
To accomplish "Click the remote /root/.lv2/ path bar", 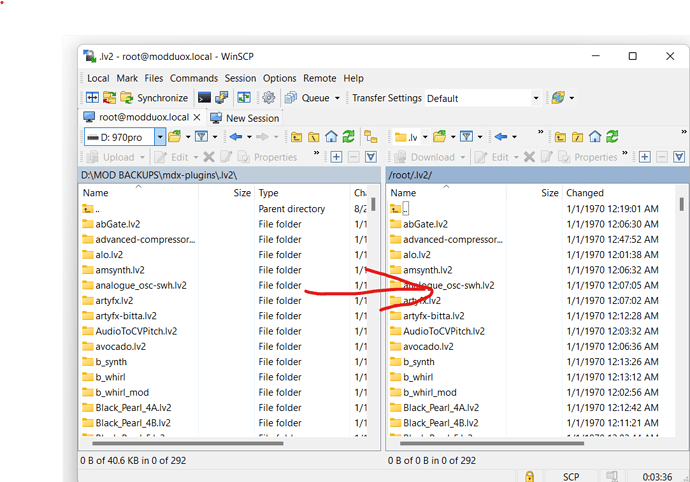I will point(538,175).
